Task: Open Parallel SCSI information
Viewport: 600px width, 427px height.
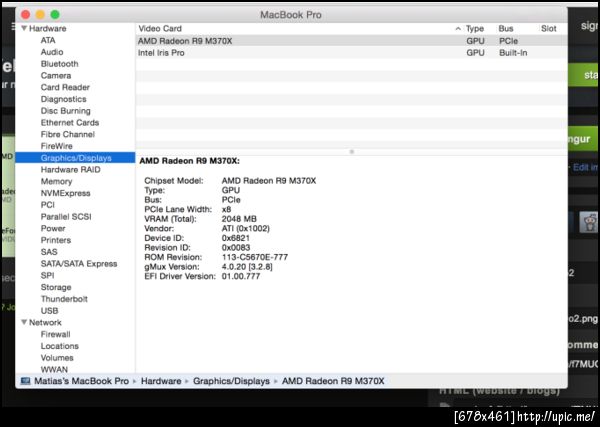Action: click(x=66, y=217)
